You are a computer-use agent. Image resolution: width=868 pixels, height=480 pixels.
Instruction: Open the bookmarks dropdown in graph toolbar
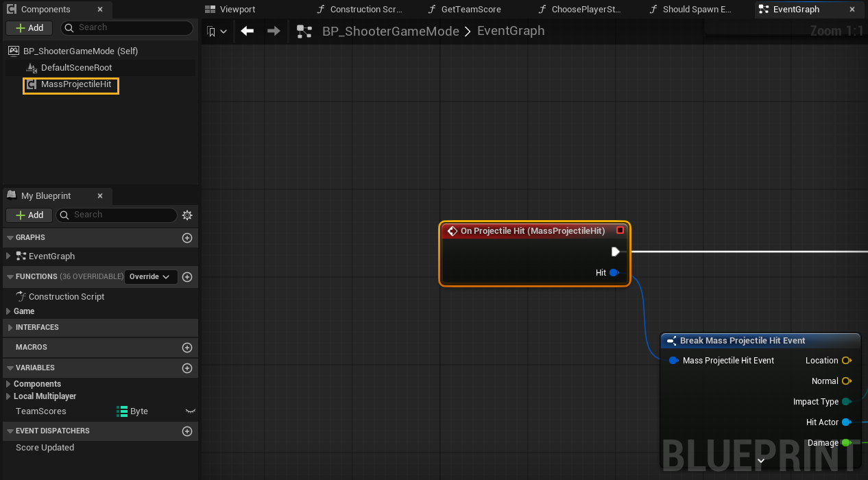point(217,32)
